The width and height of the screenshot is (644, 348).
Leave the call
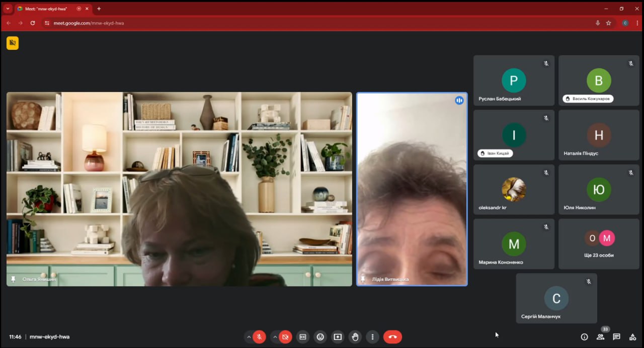pos(392,337)
